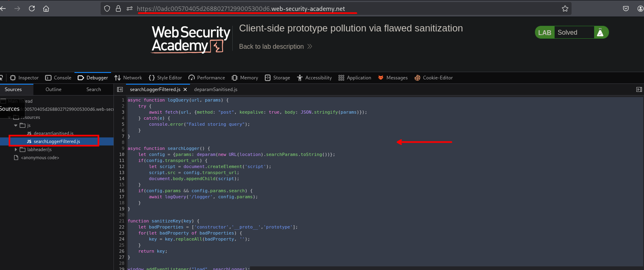This screenshot has width=644, height=270.
Task: Click the padlock site security icon
Action: coord(118,8)
